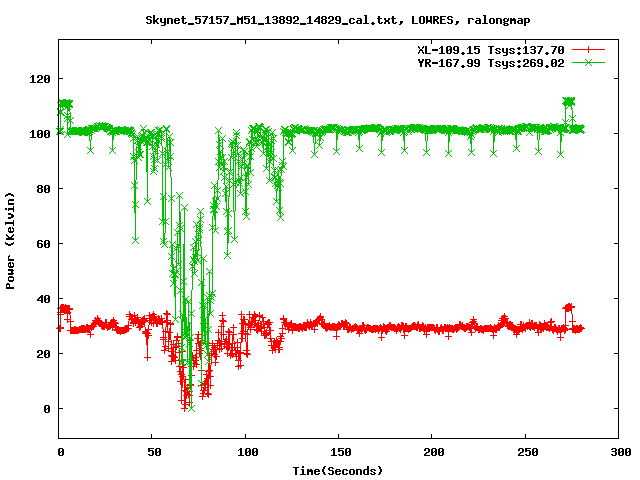Click the 120 y-axis tick label
The height and width of the screenshot is (480, 640).
40,79
